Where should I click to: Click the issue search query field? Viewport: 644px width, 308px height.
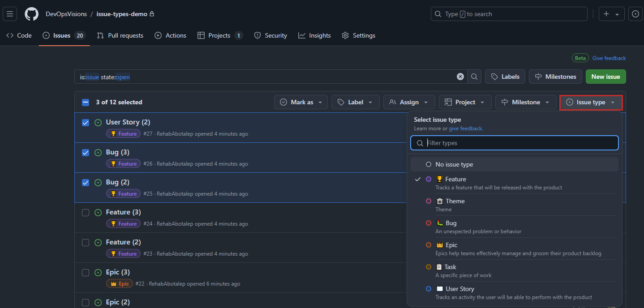point(270,77)
